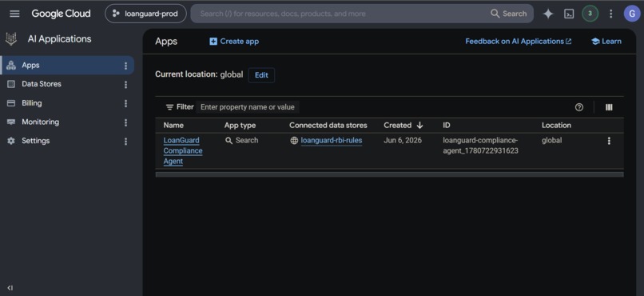This screenshot has height=296, width=644.
Task: Open column display options icon
Action: (609, 107)
